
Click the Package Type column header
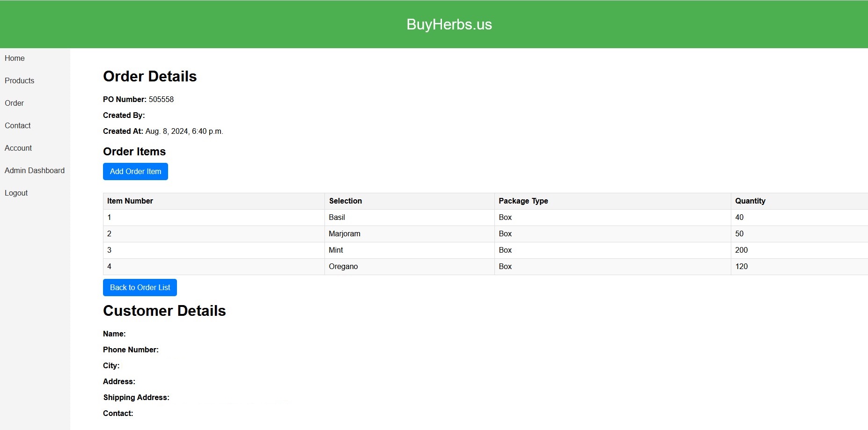[x=523, y=201]
